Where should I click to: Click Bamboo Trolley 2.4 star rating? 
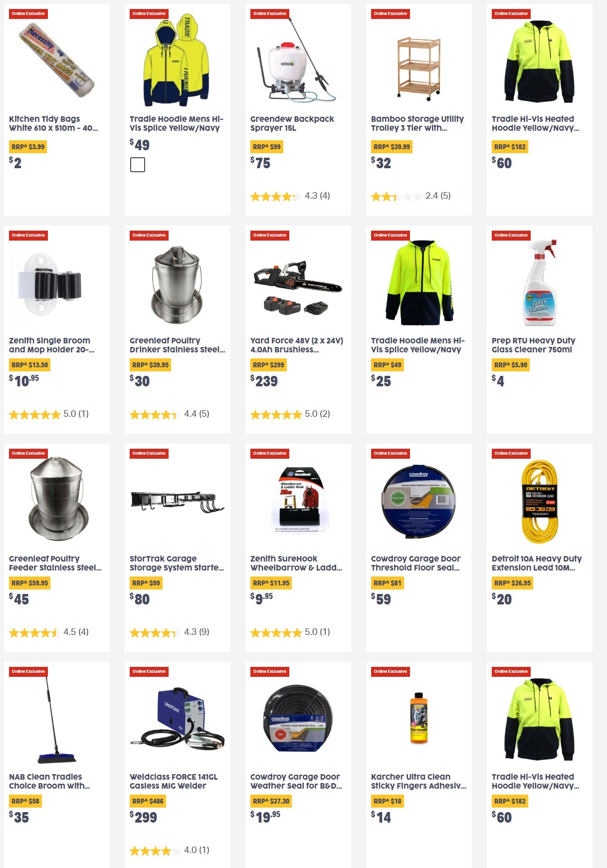pos(411,196)
